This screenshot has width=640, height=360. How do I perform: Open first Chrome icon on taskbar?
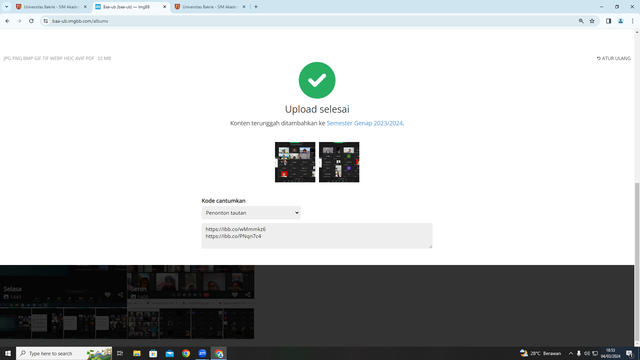point(186,353)
